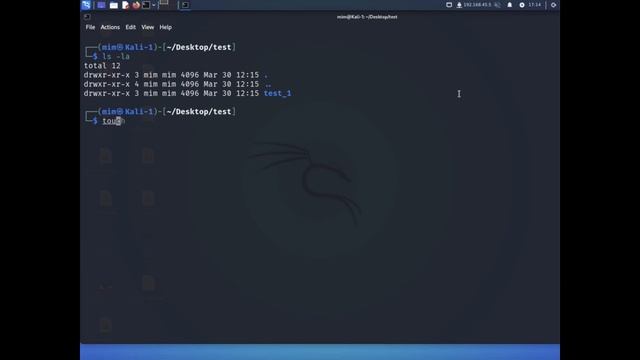This screenshot has width=640, height=360.
Task: Open the View menu
Action: click(148, 27)
